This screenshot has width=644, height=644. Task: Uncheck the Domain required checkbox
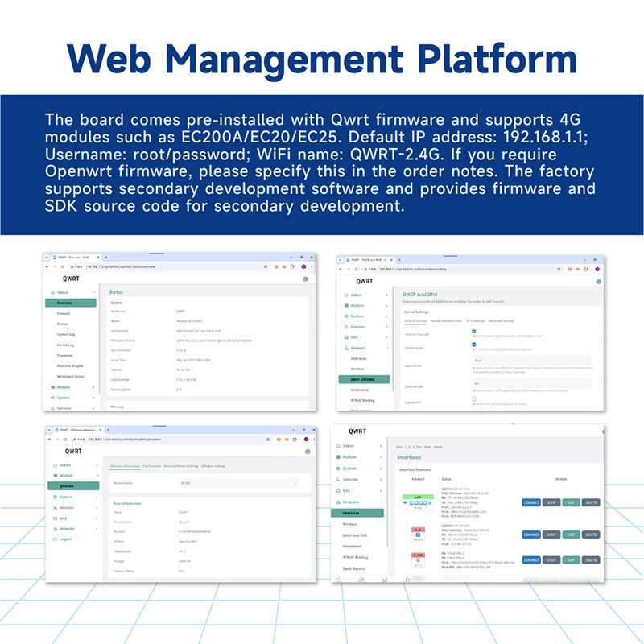[x=474, y=331]
